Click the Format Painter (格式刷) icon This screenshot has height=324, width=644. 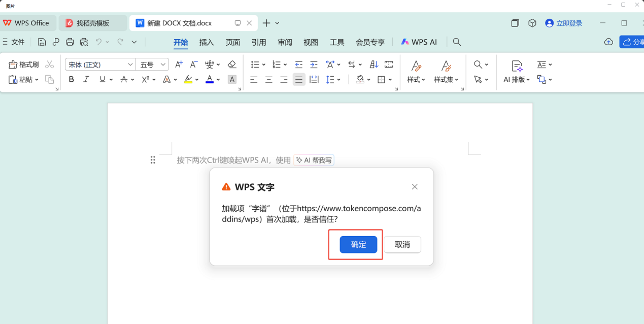[13, 64]
